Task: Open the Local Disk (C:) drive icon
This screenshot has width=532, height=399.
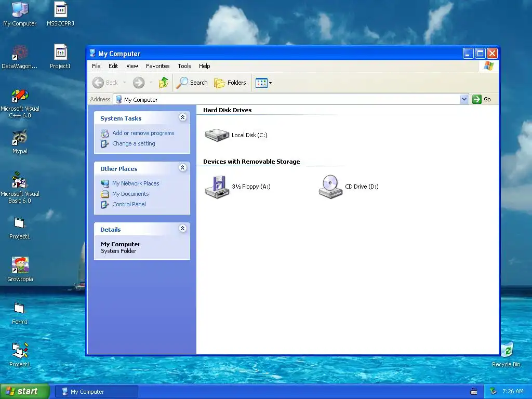Action: (217, 135)
